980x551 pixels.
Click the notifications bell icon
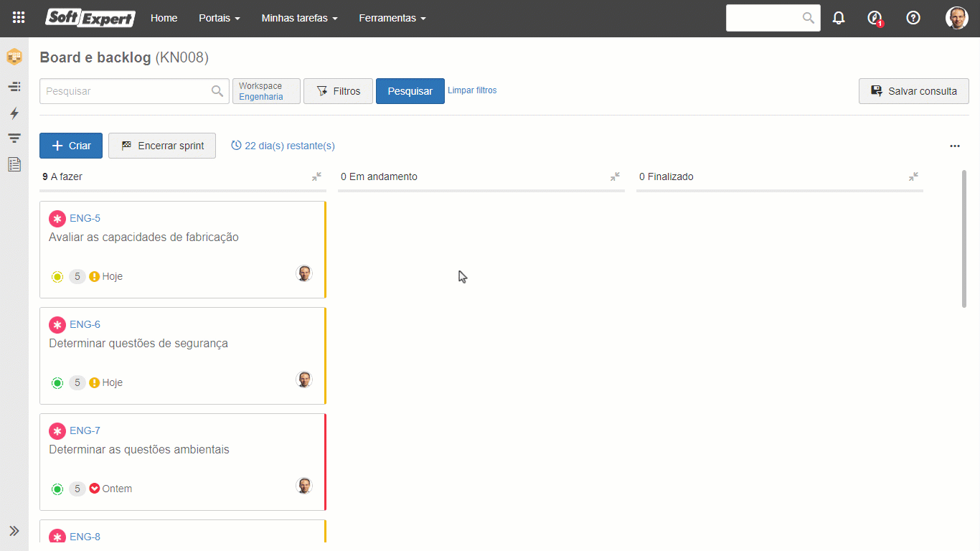pyautogui.click(x=839, y=18)
